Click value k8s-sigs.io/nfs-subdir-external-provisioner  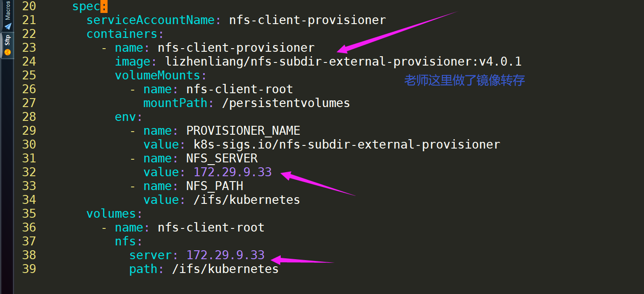(x=347, y=145)
